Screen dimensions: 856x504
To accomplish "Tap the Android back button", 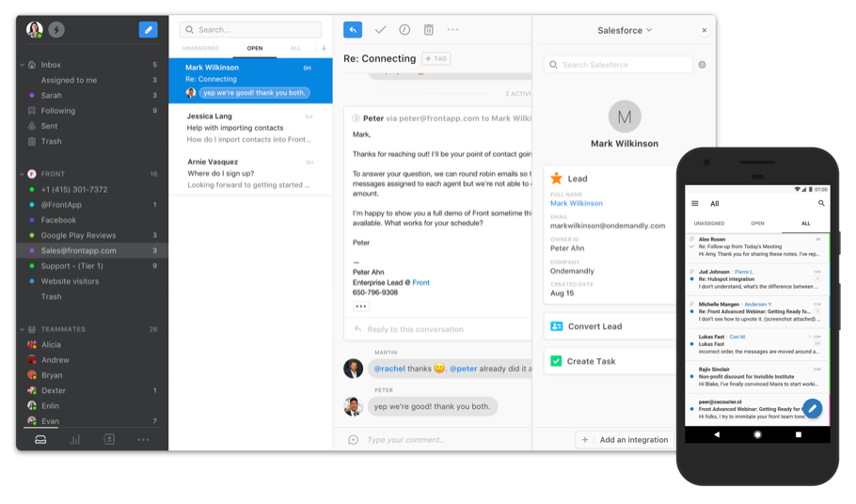I will click(x=716, y=434).
